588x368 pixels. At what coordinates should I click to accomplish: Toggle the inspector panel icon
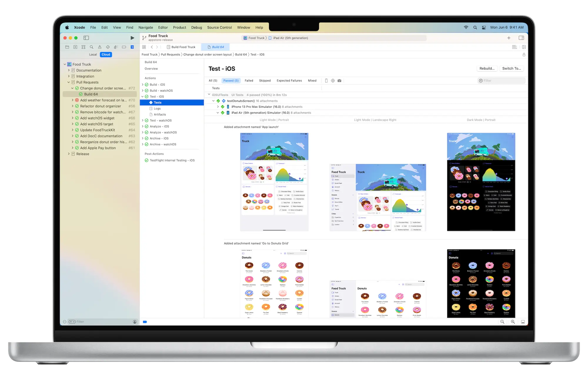click(x=521, y=38)
